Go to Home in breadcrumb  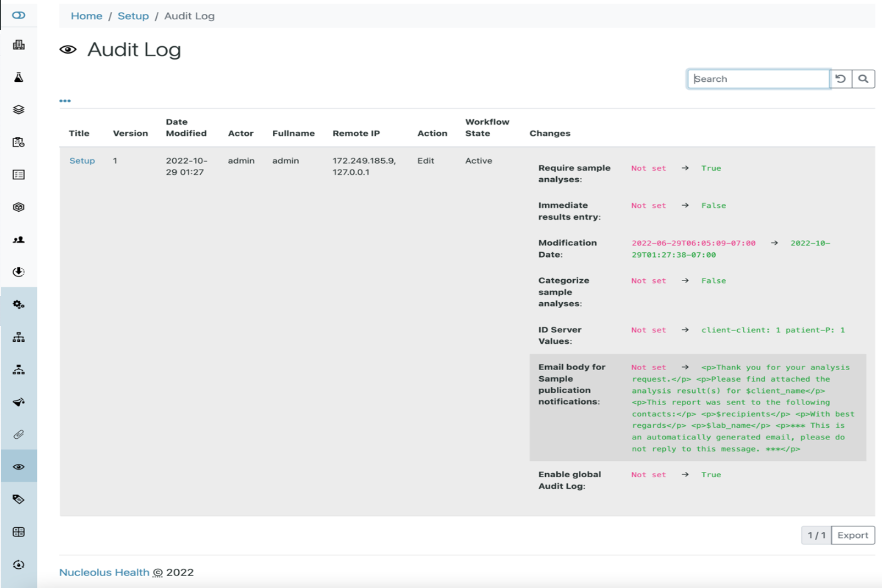[x=86, y=16]
